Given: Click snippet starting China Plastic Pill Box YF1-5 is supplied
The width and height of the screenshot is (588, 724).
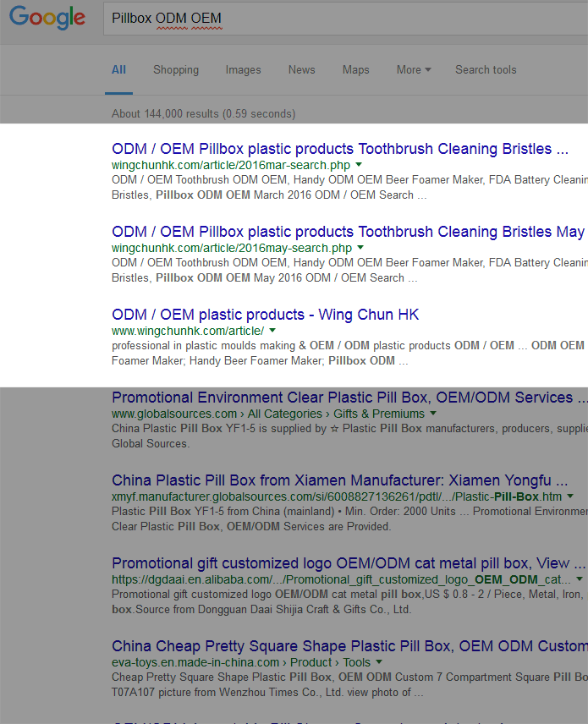Looking at the screenshot, I should point(349,436).
